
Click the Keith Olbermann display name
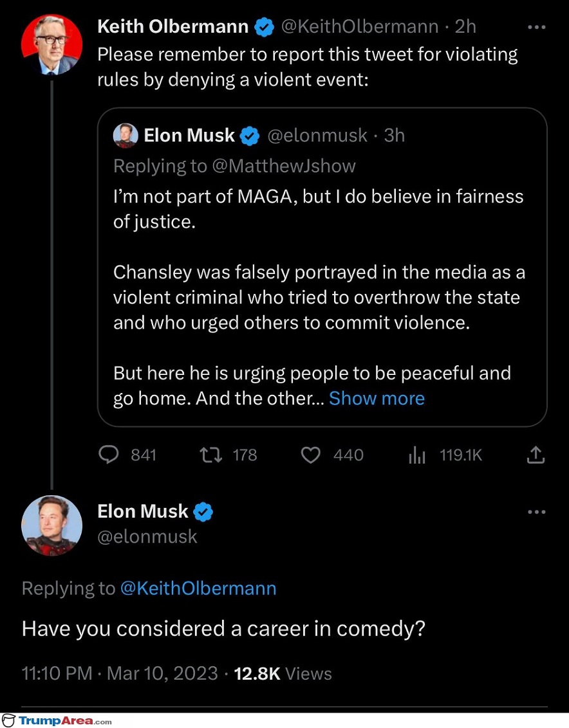[173, 27]
